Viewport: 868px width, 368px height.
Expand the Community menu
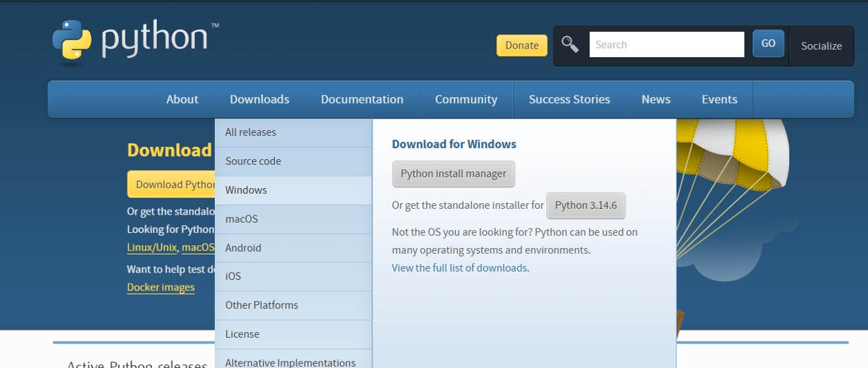tap(466, 99)
